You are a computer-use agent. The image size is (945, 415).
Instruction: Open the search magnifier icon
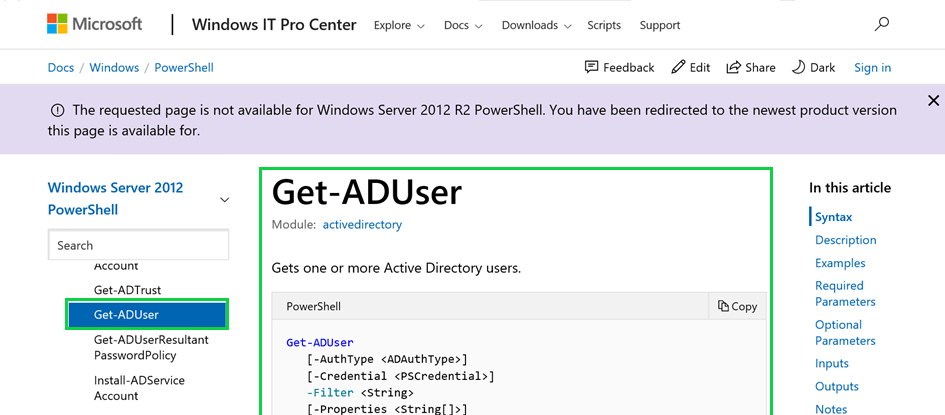click(881, 24)
